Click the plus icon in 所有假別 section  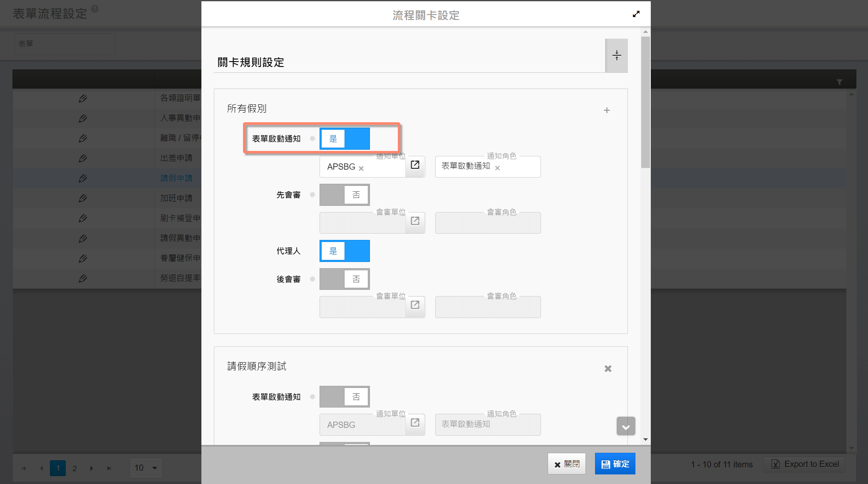607,110
